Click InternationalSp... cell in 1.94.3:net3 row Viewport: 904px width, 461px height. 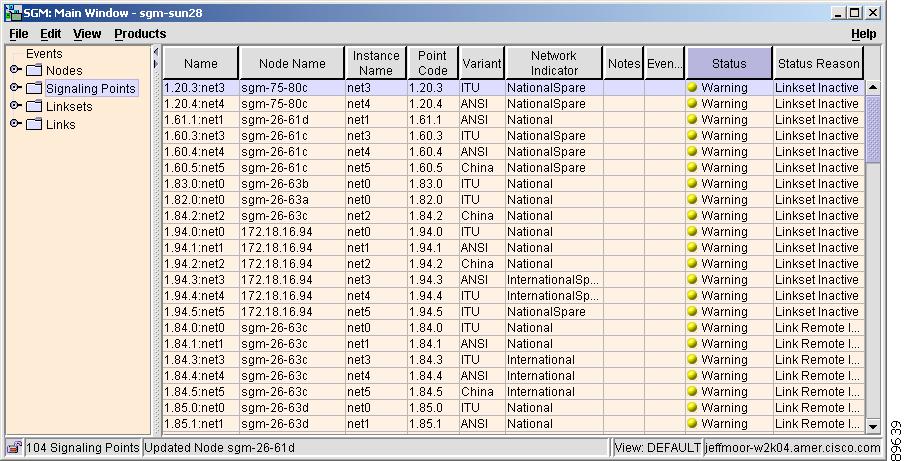click(553, 279)
